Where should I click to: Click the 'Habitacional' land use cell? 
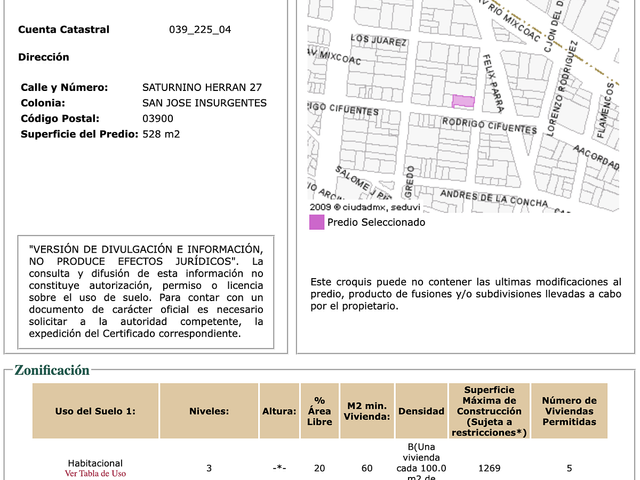tap(95, 463)
